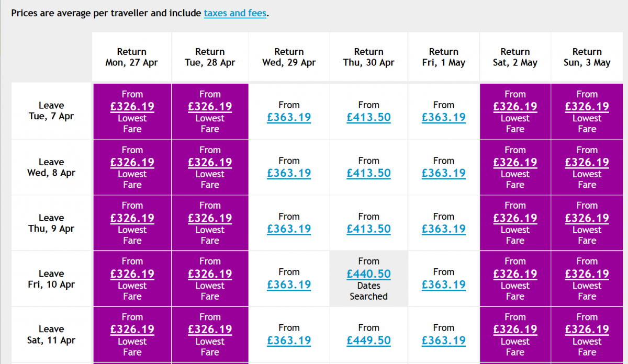Choose £326.19 fare leaving Fri 10 Apr returning Tue 28 Apr
Viewport: 628px width, 364px height.
coord(210,274)
